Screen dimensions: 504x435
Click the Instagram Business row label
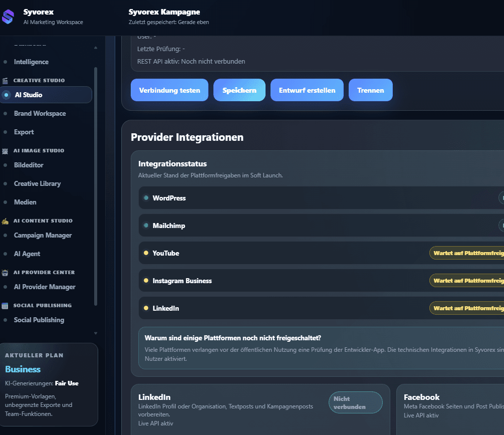(182, 281)
